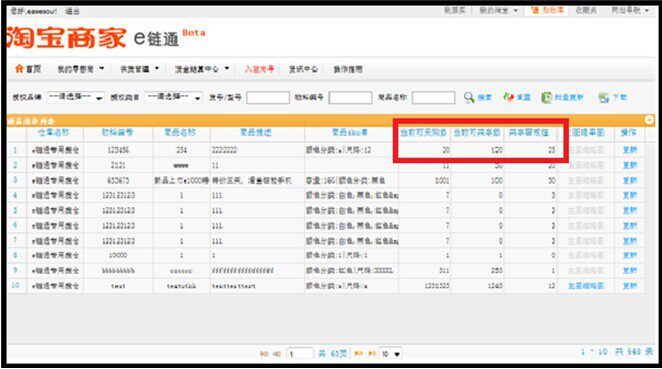Click the 淘宝商家 logo
Image resolution: width=662 pixels, height=369 pixels.
[66, 37]
